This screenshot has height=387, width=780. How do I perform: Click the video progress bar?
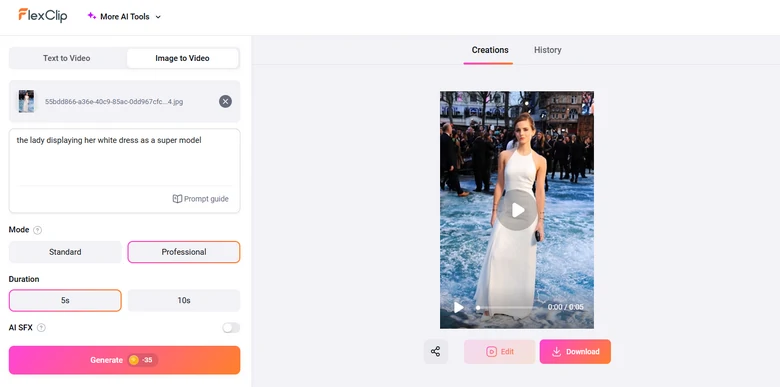tap(508, 307)
